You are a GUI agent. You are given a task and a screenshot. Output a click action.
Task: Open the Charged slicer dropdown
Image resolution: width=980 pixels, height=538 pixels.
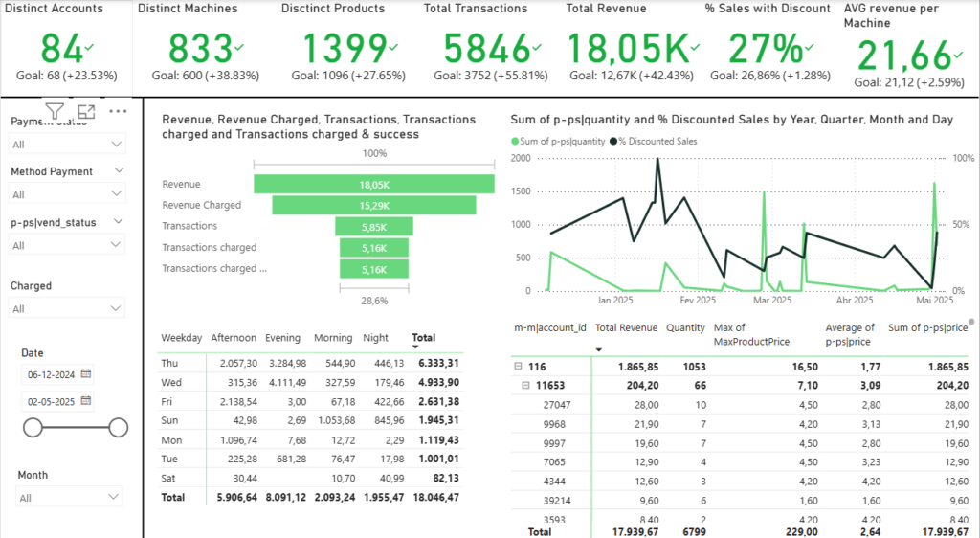point(117,308)
